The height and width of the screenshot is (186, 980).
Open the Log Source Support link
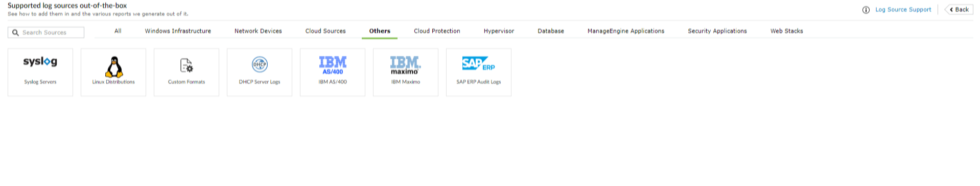click(x=903, y=10)
